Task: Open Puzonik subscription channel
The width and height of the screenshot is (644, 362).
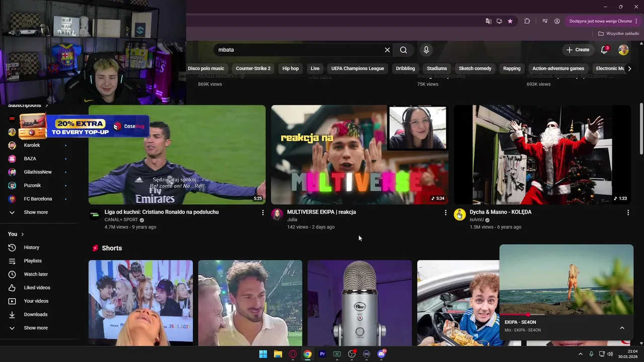Action: point(32,186)
